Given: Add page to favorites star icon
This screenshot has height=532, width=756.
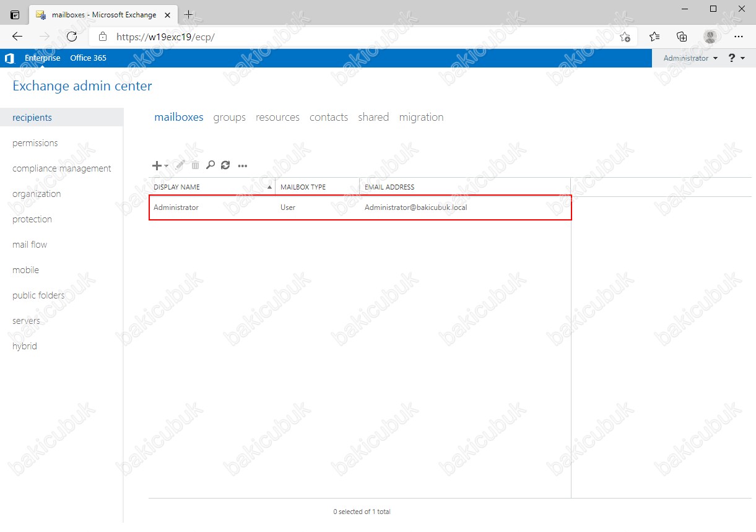Looking at the screenshot, I should coord(625,37).
